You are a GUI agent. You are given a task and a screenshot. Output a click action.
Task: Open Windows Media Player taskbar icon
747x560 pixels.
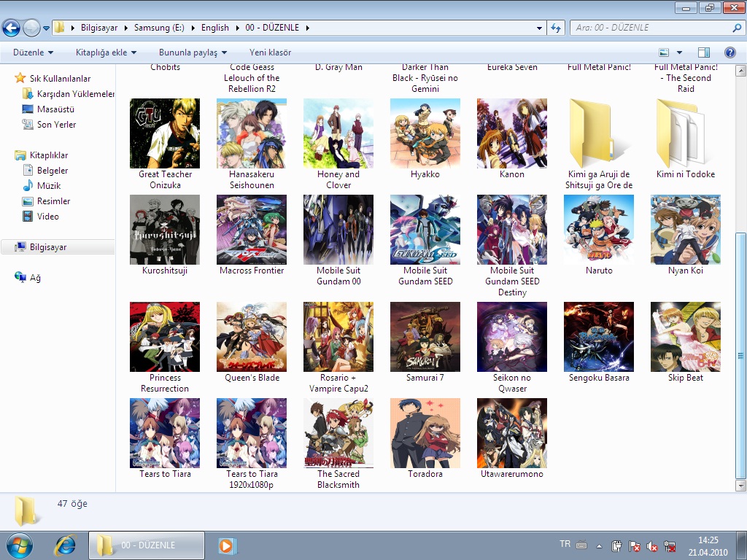coord(226,545)
